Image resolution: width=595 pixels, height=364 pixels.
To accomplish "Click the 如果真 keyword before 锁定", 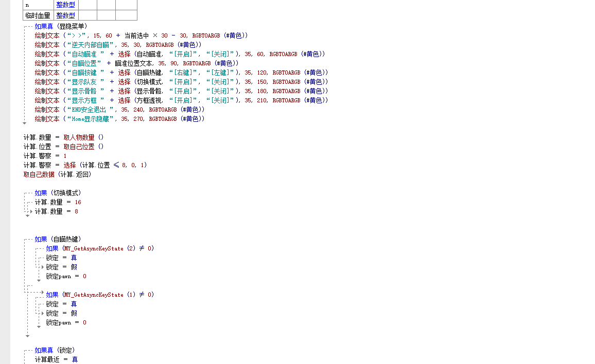I will pos(44,350).
